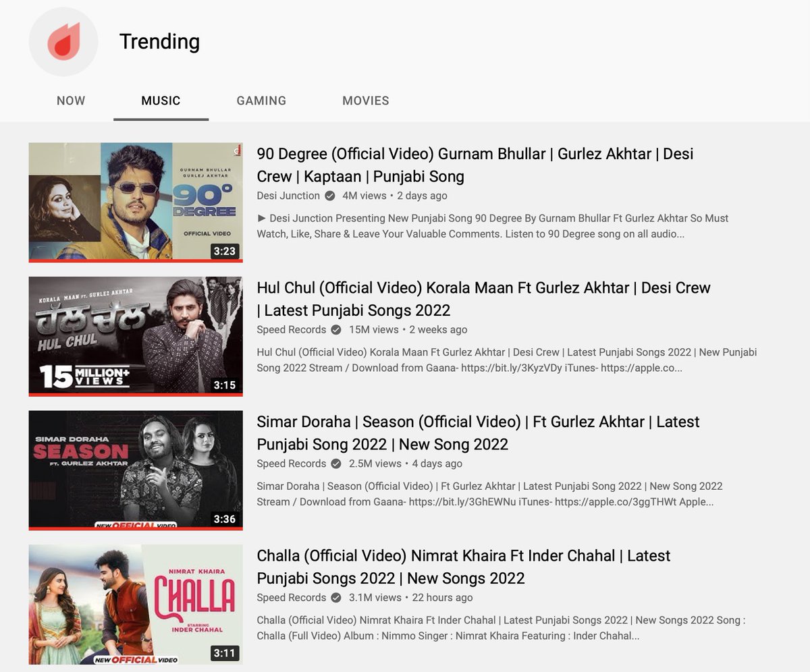
Task: Select the MUSIC tab
Action: (161, 101)
